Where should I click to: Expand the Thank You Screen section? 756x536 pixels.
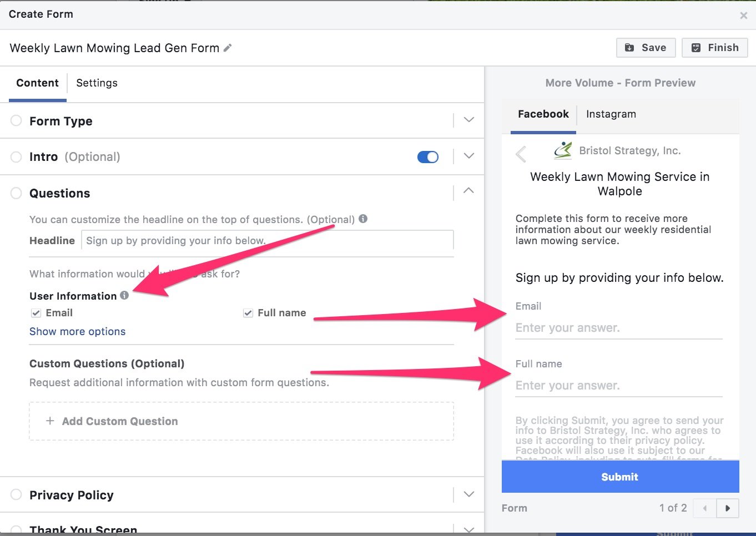[469, 530]
